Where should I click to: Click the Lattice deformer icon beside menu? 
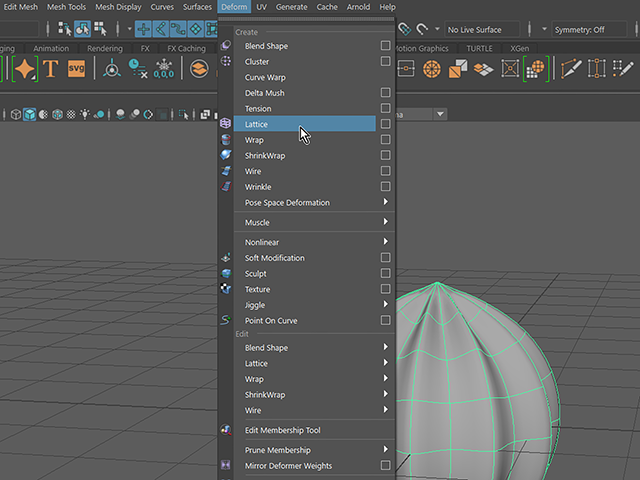point(226,123)
